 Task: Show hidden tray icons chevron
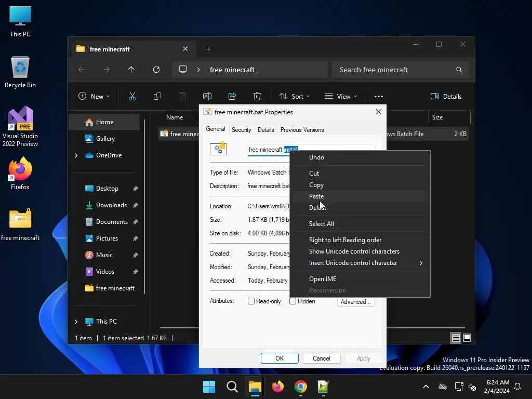(x=426, y=387)
